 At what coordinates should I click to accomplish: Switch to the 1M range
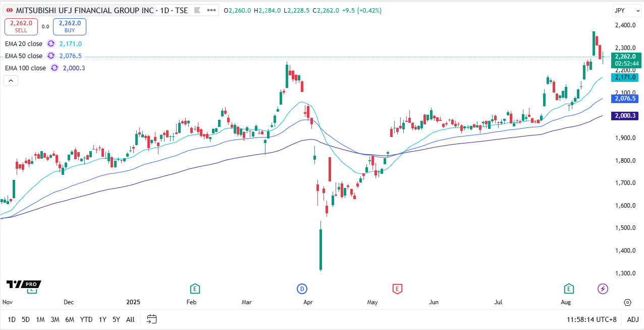pos(40,319)
